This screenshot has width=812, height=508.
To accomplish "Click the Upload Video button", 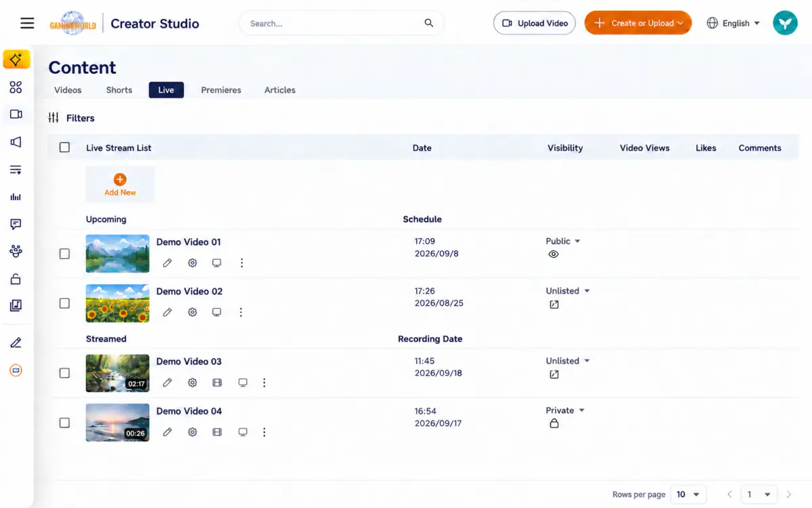I will [x=535, y=23].
